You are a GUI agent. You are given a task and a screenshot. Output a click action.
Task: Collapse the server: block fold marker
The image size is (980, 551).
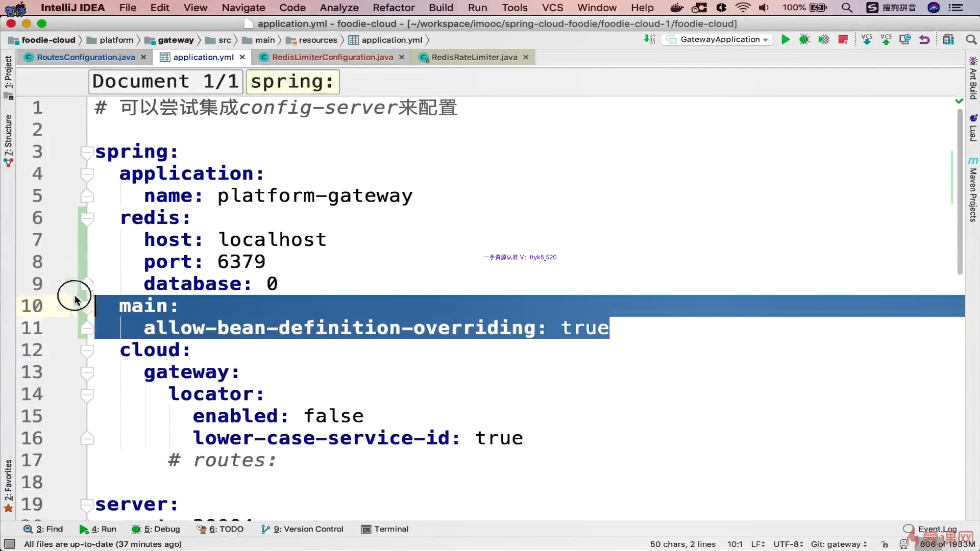(87, 505)
